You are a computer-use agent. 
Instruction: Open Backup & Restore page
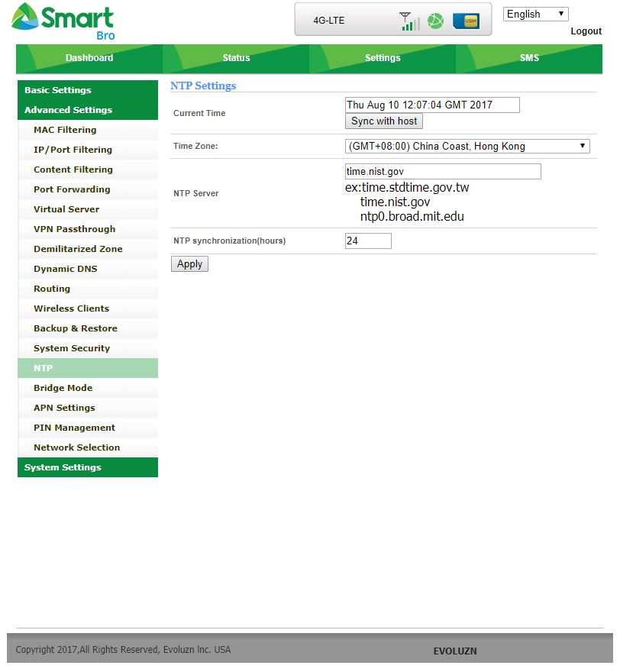pyautogui.click(x=88, y=328)
